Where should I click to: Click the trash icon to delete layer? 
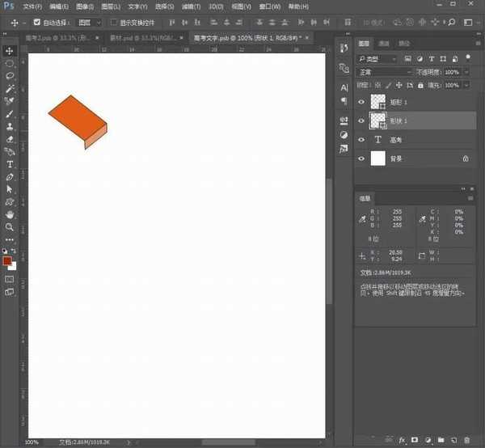click(x=467, y=439)
